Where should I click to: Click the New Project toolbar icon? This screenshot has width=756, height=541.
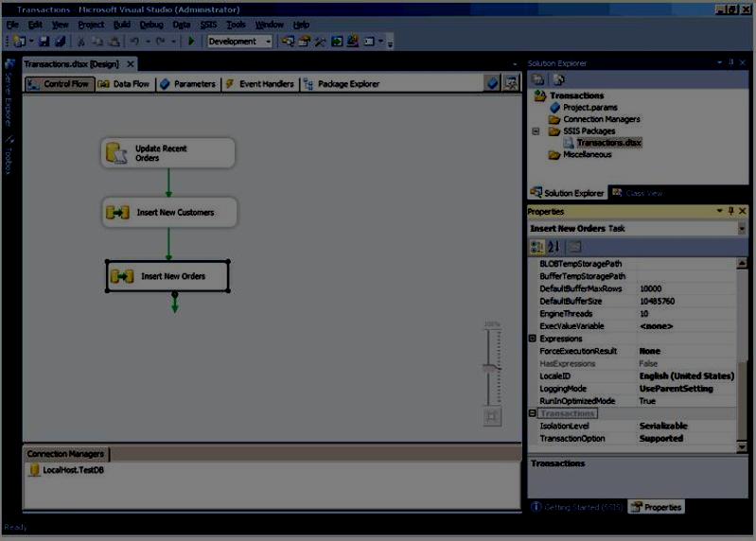click(x=19, y=42)
